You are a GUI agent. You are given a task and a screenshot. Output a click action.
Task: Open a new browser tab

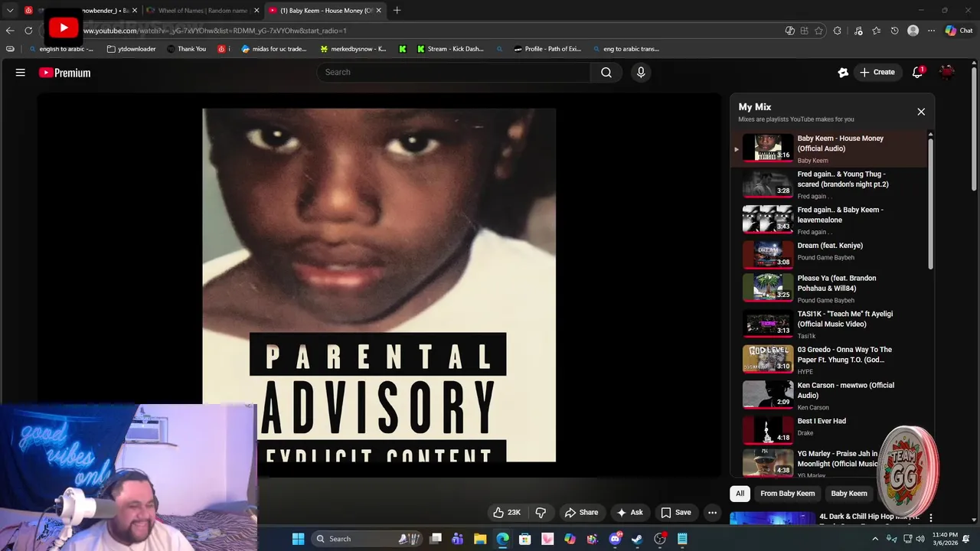coord(397,11)
